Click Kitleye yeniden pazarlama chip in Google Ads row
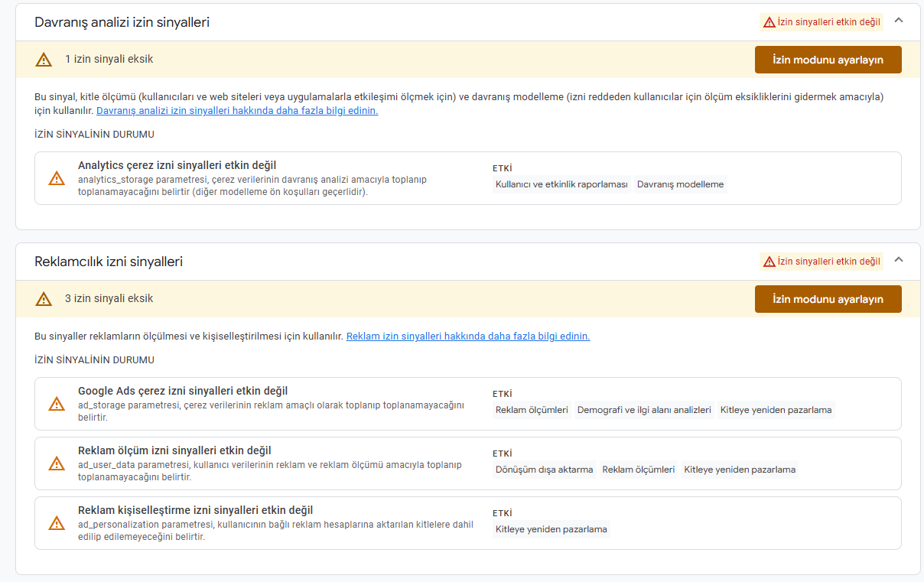 click(x=776, y=410)
